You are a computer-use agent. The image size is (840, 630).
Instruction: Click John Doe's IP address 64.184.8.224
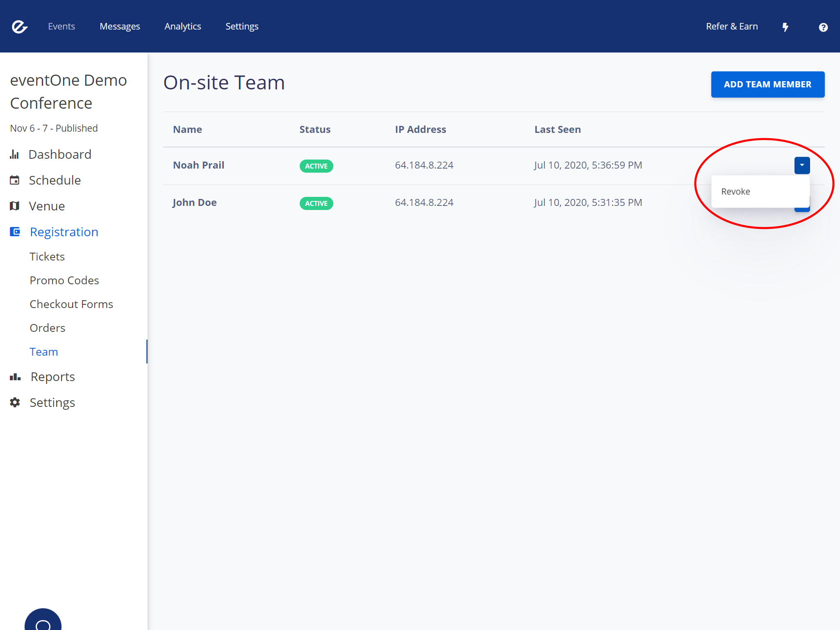(424, 203)
